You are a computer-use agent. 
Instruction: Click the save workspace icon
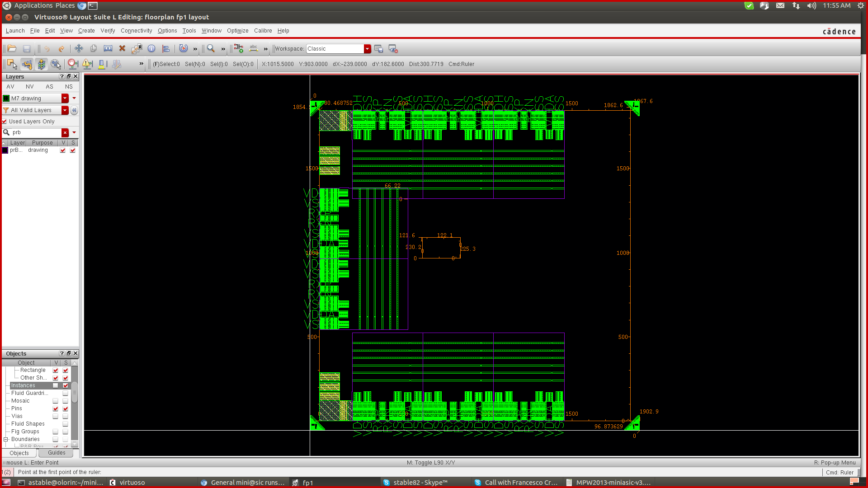(x=378, y=48)
